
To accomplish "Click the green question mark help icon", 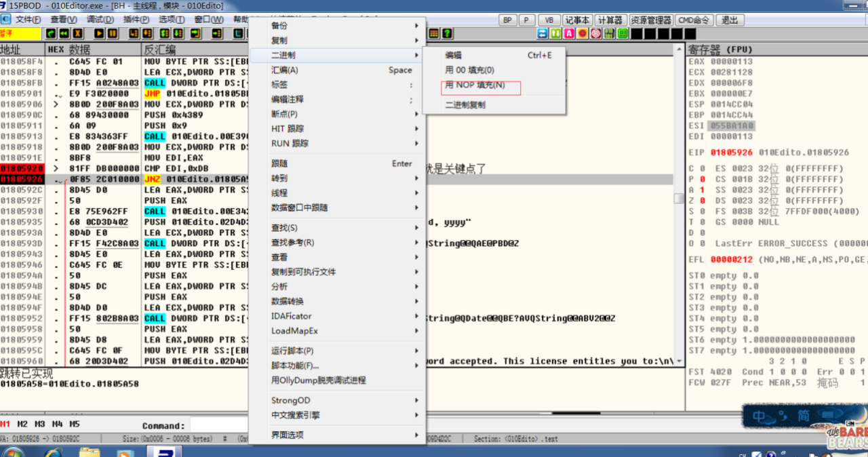I will [x=448, y=33].
